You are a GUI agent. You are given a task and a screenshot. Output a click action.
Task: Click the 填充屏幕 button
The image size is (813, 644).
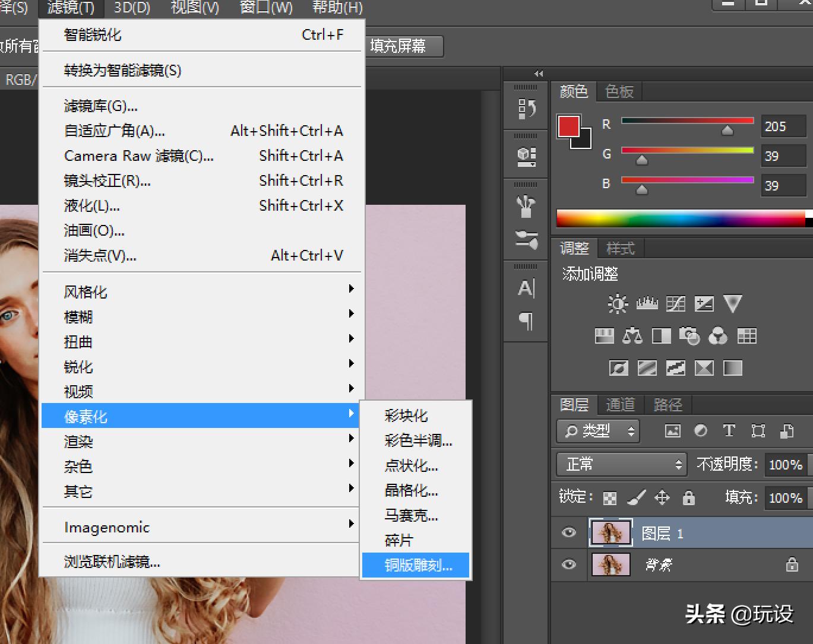click(404, 46)
